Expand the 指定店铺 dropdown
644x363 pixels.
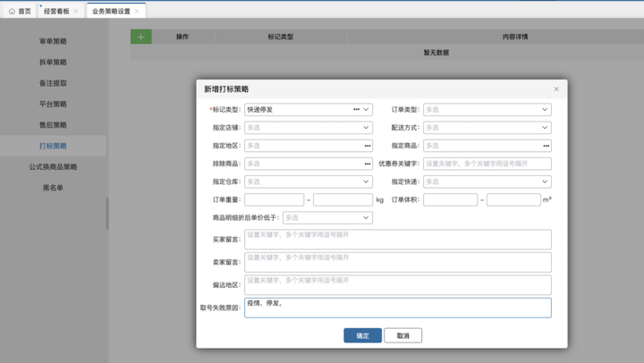point(309,128)
